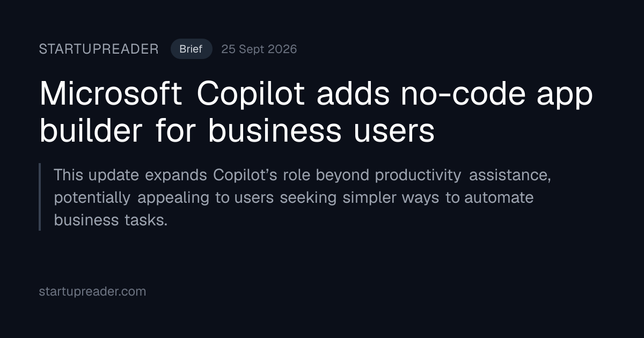Click the headline's second line 'builder for business users'

[237, 131]
